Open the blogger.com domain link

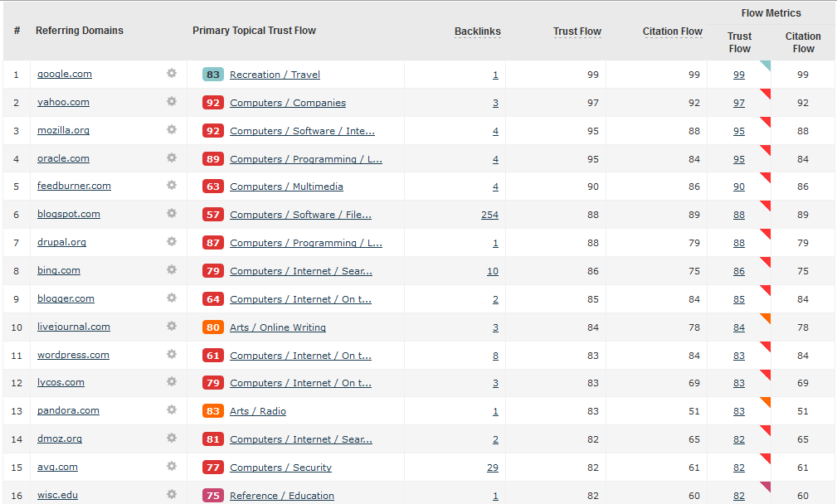[x=66, y=298]
